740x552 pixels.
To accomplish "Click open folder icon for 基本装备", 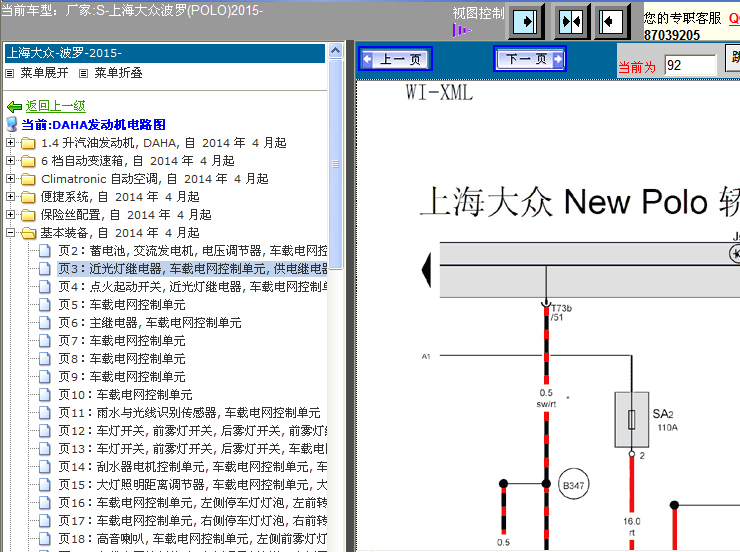I will coord(28,233).
